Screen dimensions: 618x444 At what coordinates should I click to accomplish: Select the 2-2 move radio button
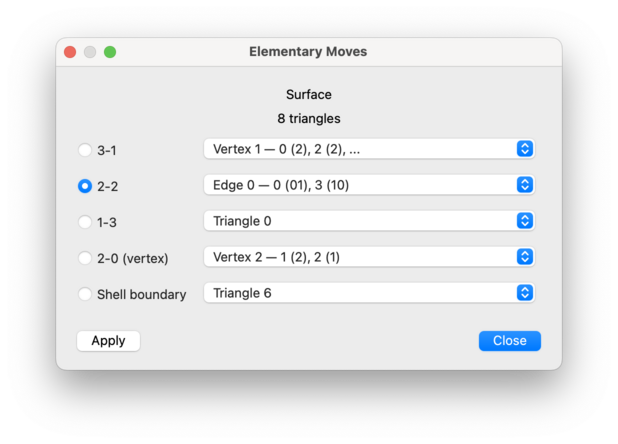(85, 186)
